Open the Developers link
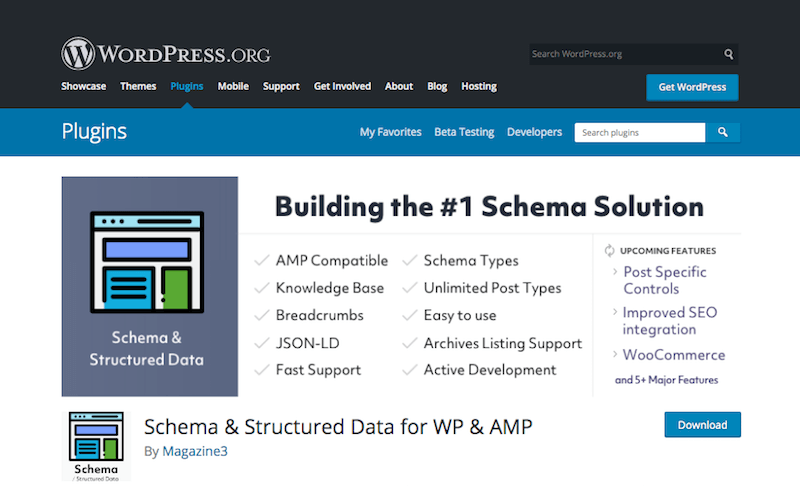Viewport: 800px width, 493px height. pos(534,132)
